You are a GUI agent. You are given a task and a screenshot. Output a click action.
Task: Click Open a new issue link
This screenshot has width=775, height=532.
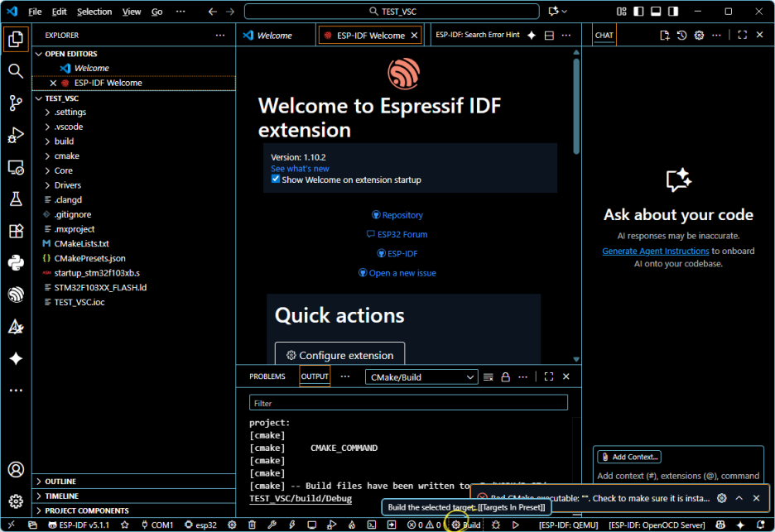(x=397, y=273)
